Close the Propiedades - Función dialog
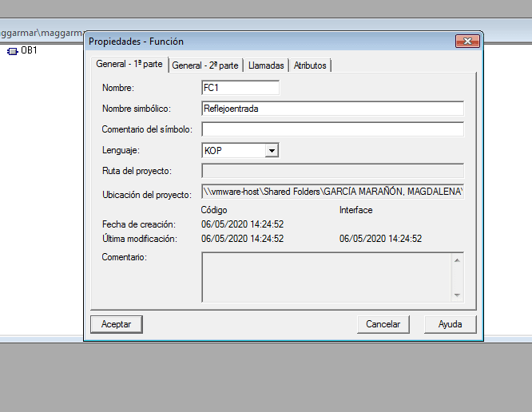 (x=466, y=41)
